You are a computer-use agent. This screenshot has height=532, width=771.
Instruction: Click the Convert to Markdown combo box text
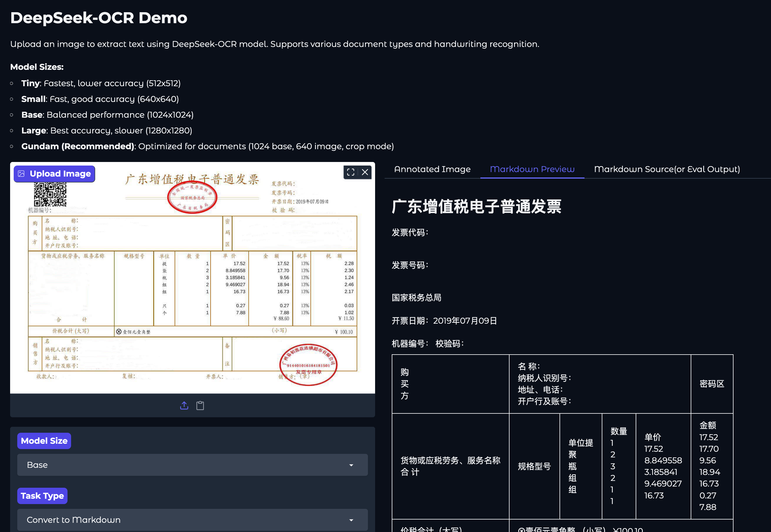tap(74, 520)
